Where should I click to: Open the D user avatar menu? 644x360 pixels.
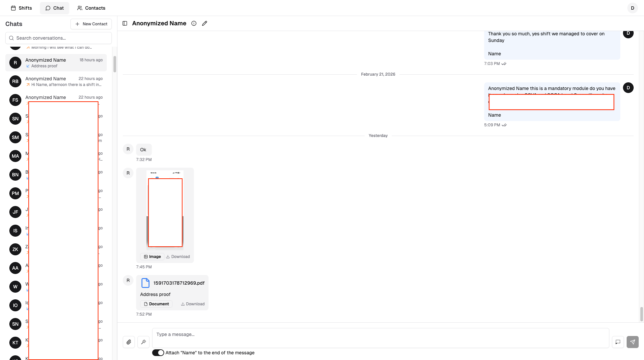[632, 8]
